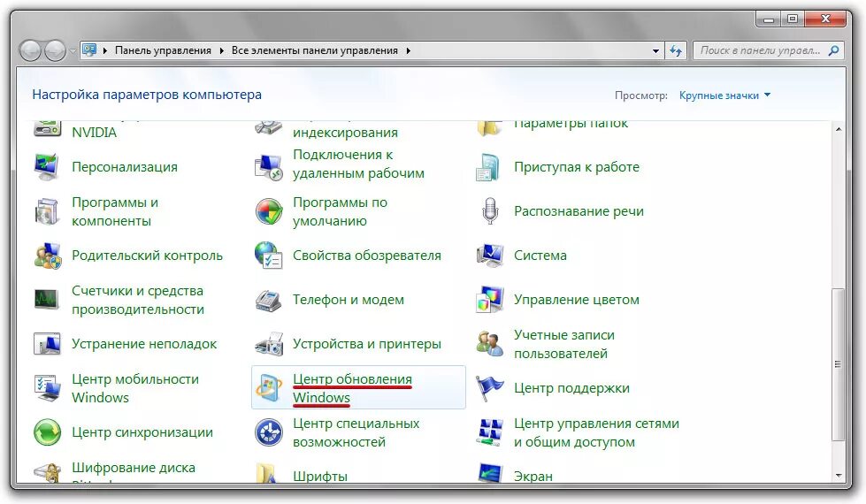Open the Крупные значки view dropdown
The image size is (866, 504).
point(724,95)
